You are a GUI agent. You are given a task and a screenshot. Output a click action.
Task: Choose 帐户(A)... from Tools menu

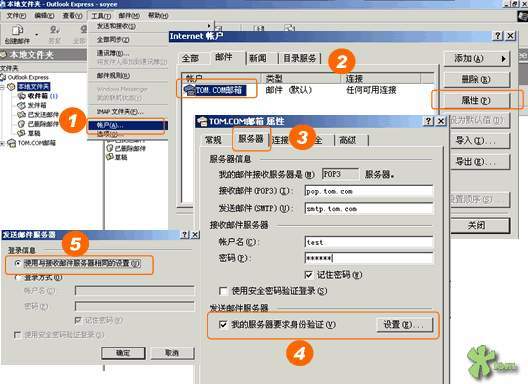click(127, 125)
